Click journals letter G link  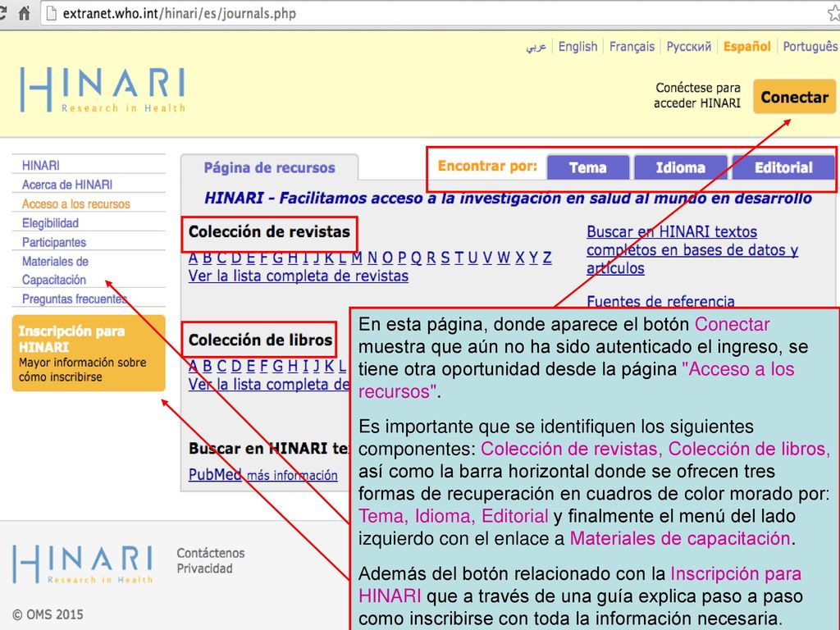click(277, 258)
